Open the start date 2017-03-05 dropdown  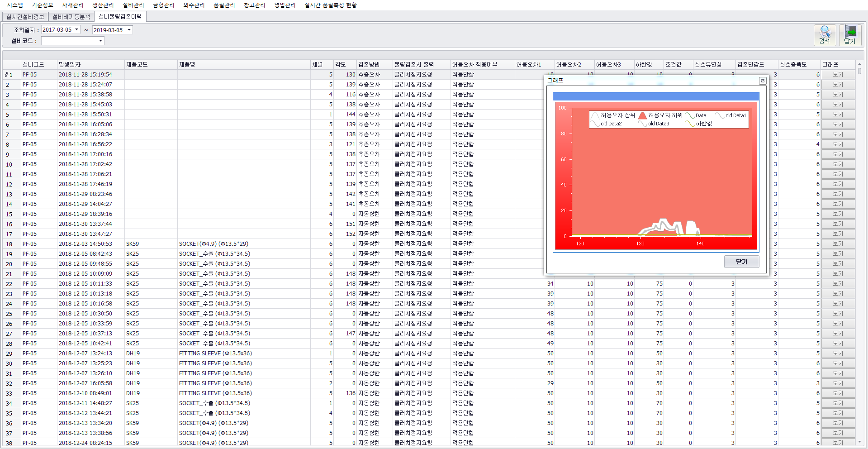[x=77, y=30]
